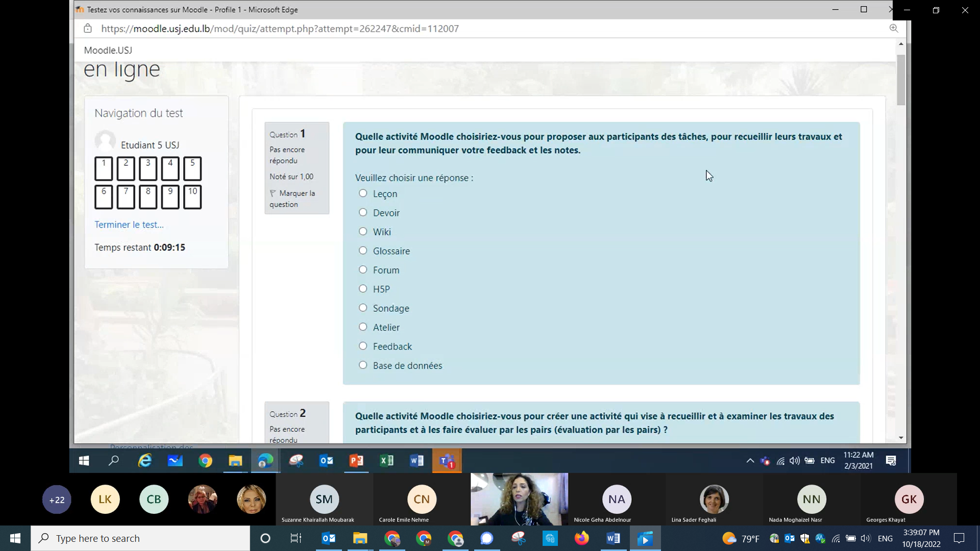The height and width of the screenshot is (551, 980).
Task: Go to question 7 in the quiz navigation
Action: pos(126,197)
